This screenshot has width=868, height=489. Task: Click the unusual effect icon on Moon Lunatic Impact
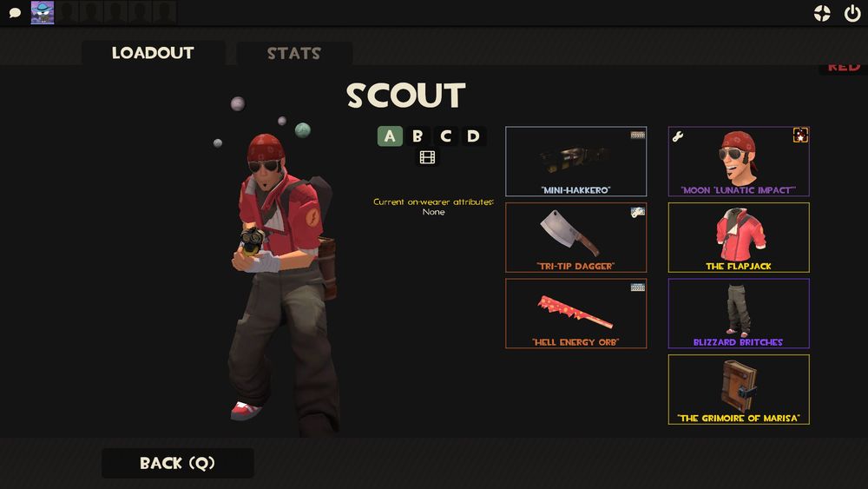(800, 135)
